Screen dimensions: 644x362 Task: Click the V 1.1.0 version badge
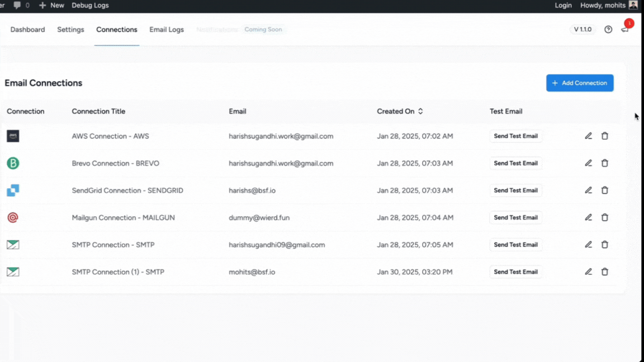click(583, 30)
